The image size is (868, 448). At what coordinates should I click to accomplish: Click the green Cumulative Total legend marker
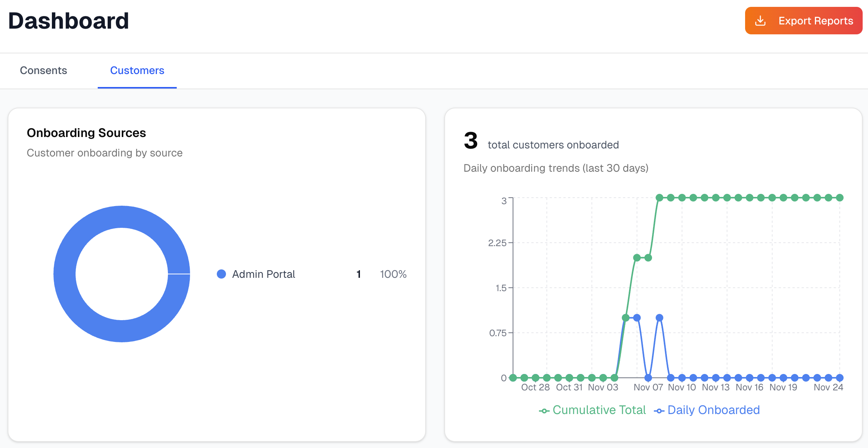544,410
